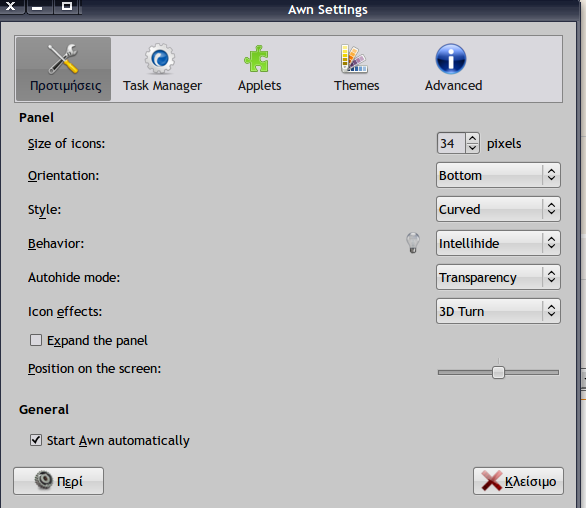Decrease icon size with the down arrow
Viewport: 586px width, 508px height.
(472, 148)
